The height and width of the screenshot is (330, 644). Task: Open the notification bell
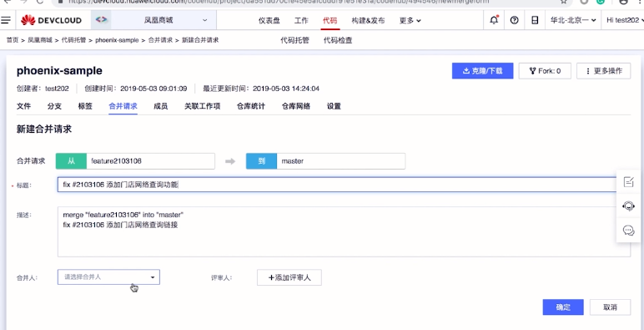[x=494, y=20]
